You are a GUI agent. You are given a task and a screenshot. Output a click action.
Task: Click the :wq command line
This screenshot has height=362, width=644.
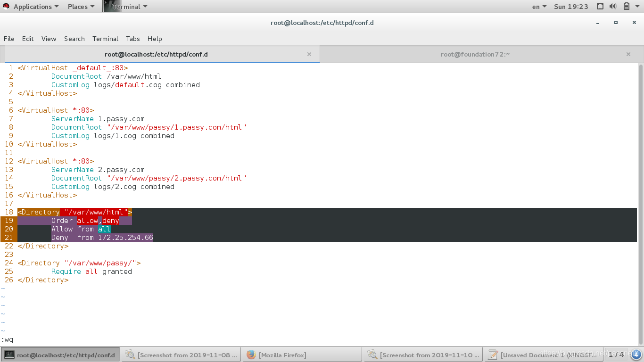[7, 339]
